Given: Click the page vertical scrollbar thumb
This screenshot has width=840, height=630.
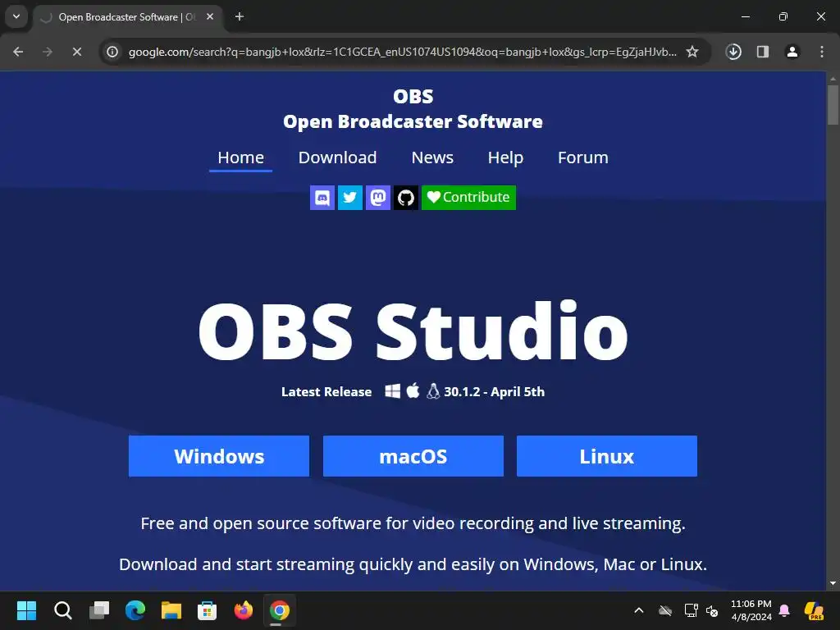Looking at the screenshot, I should point(833,105).
